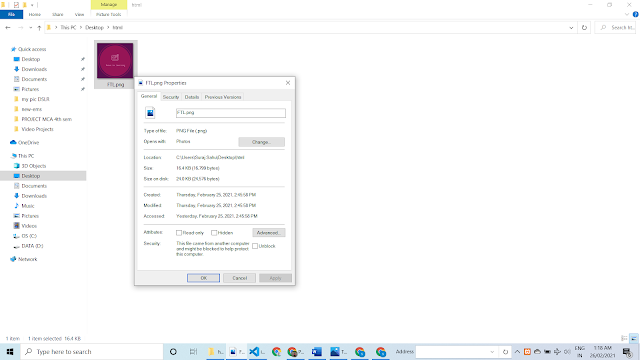The image size is (640, 360).
Task: Select This PC in navigation pane
Action: pos(26,156)
